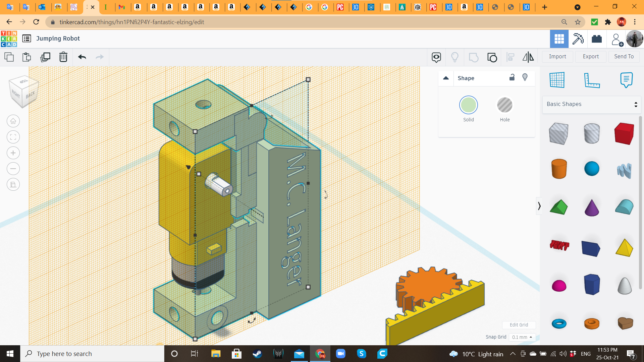Select the Ruler tool
This screenshot has width=644, height=362.
[592, 80]
